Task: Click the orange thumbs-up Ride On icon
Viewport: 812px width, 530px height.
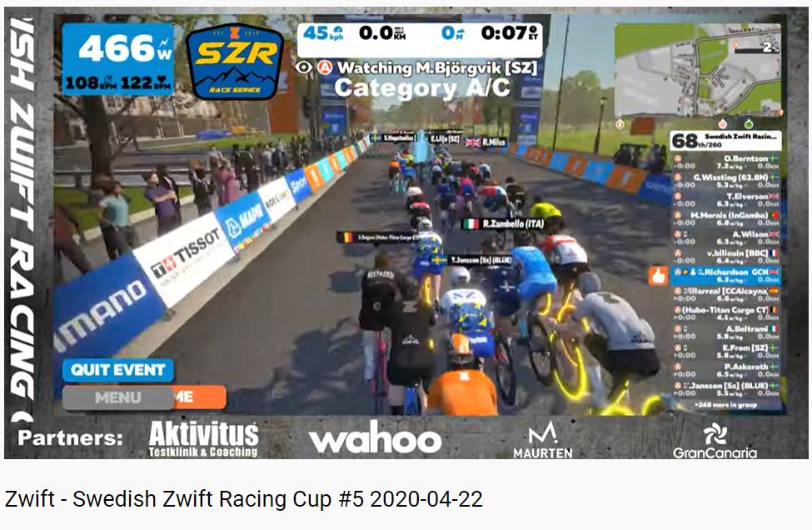Action: pyautogui.click(x=658, y=276)
